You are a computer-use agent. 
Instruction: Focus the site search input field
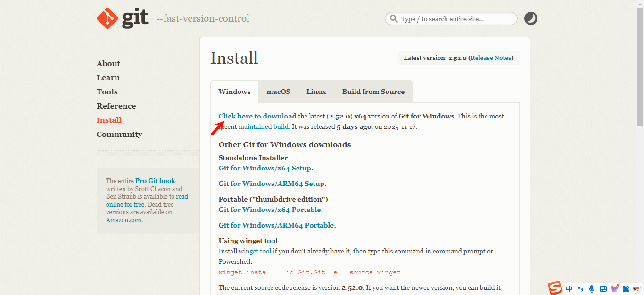(x=451, y=19)
